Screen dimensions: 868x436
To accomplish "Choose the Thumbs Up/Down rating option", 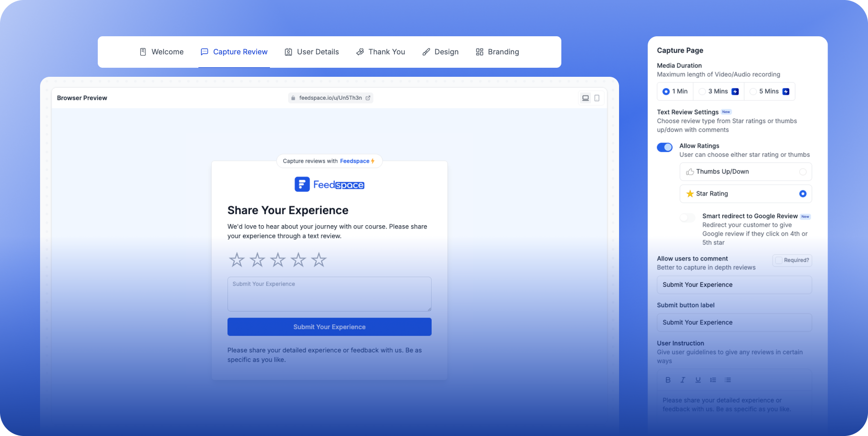I will [745, 172].
